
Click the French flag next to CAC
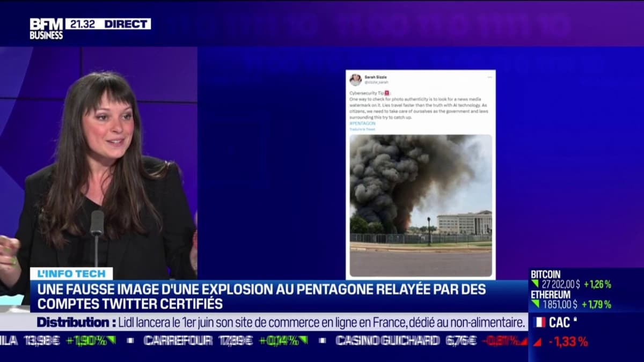pyautogui.click(x=539, y=322)
